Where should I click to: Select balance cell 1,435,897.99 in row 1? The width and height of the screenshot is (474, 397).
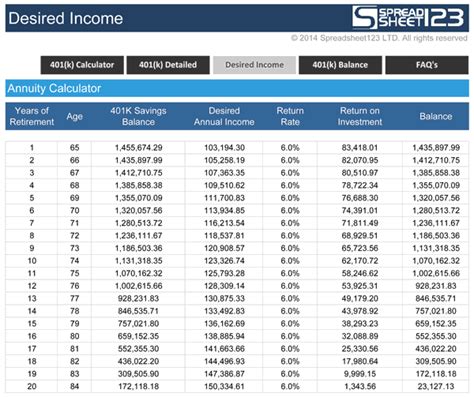click(436, 148)
